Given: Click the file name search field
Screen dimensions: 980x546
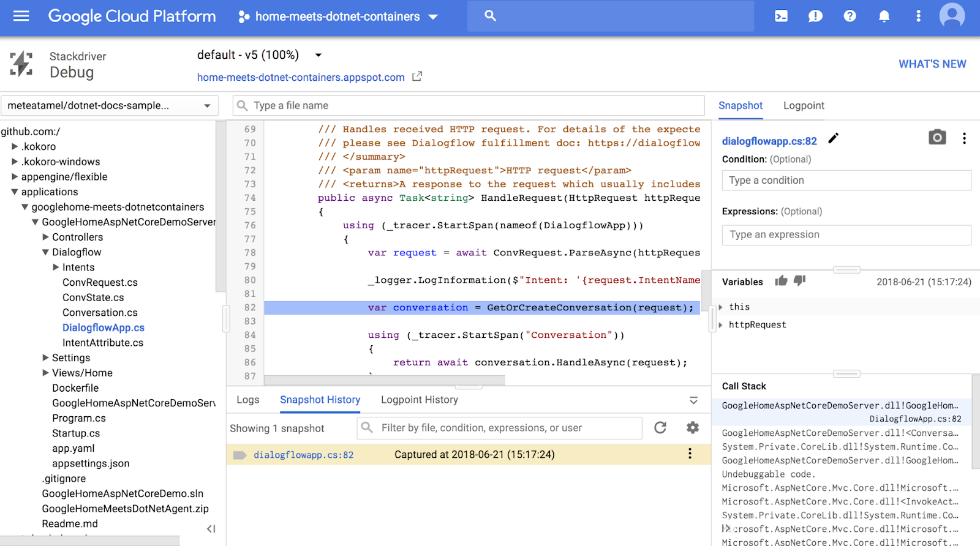Looking at the screenshot, I should [x=469, y=105].
